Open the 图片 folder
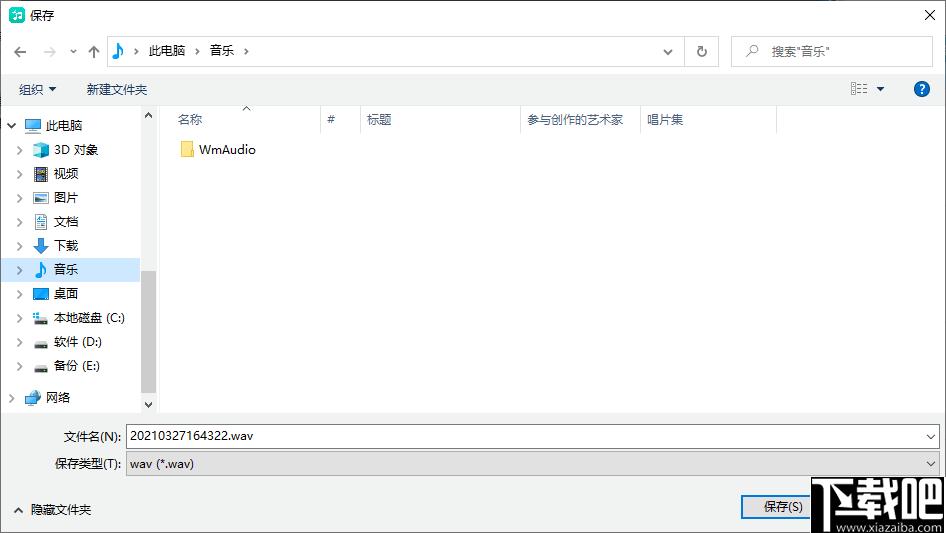This screenshot has width=946, height=533. [66, 197]
